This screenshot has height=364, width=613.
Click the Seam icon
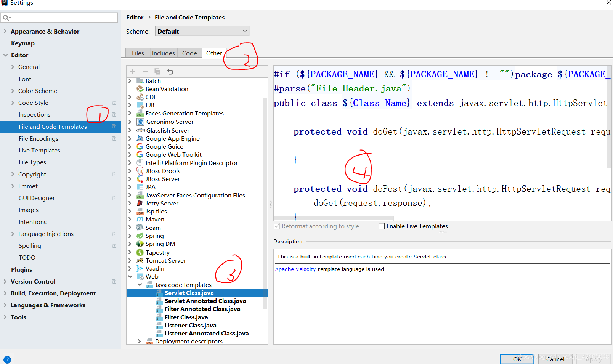pos(140,228)
